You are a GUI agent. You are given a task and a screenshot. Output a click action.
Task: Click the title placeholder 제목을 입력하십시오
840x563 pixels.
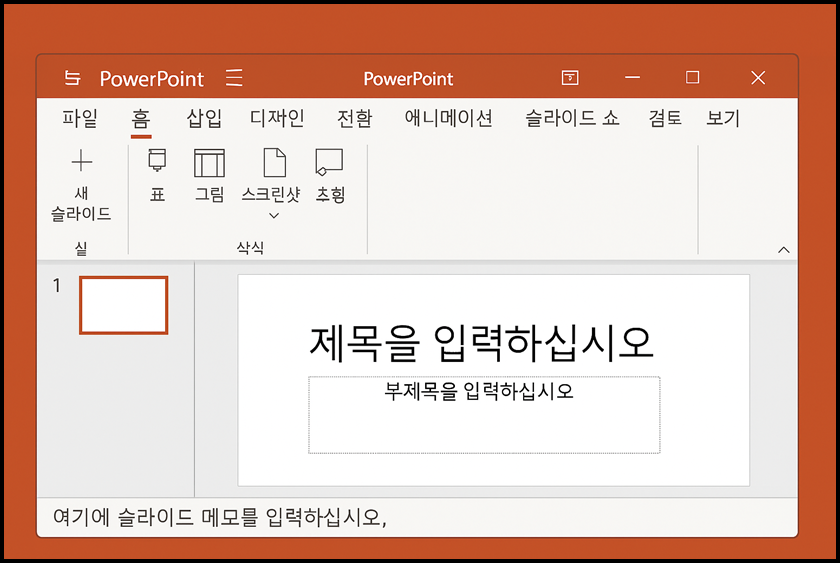(x=481, y=343)
